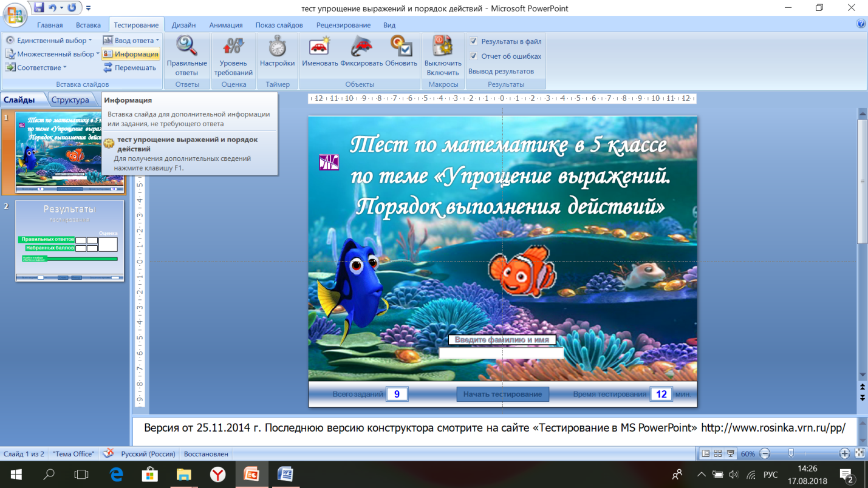The image size is (868, 488).
Task: Select the Всего заданий value box 9
Action: 397,394
